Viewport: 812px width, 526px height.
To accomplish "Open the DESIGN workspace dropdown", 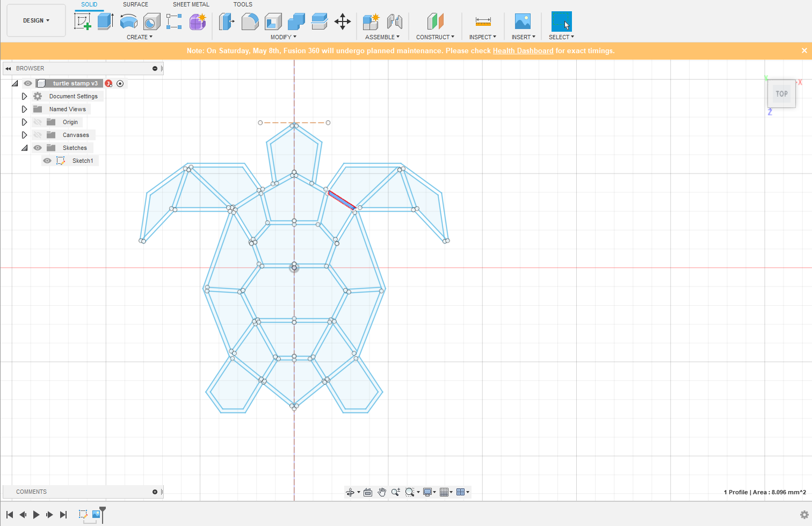I will (x=36, y=20).
